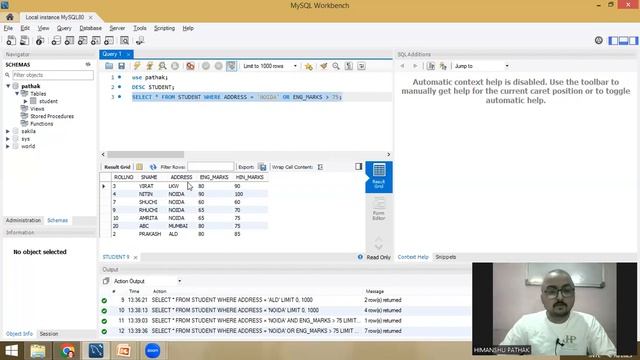Select Stored Procedures in pathak schema
Screen dimensions: 640x360
point(52,116)
